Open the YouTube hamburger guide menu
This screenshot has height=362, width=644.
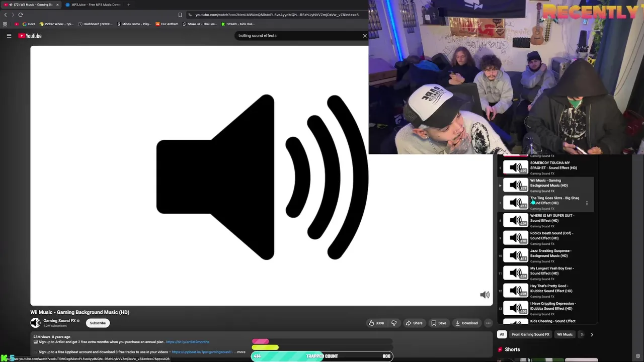pos(9,36)
